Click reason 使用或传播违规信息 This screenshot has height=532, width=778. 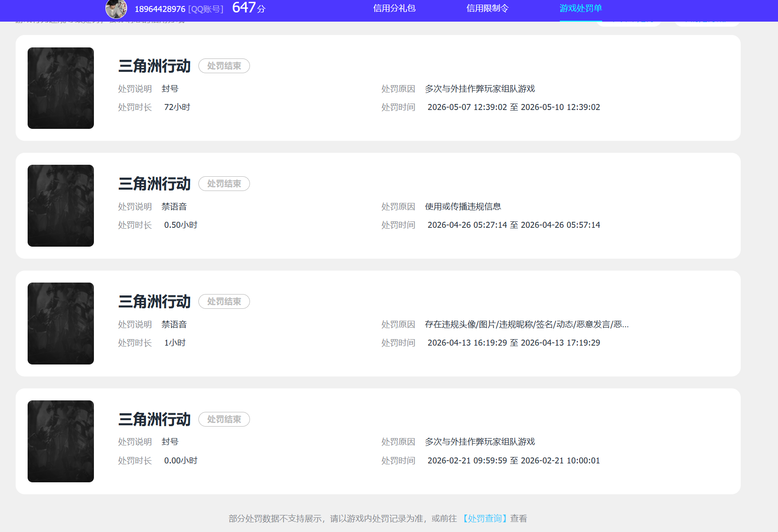click(x=463, y=207)
